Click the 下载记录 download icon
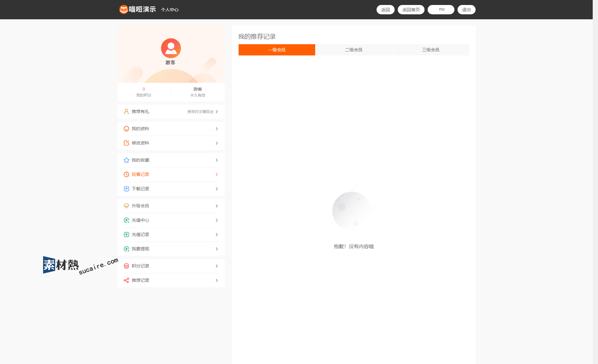The width and height of the screenshot is (598, 364). 126,189
